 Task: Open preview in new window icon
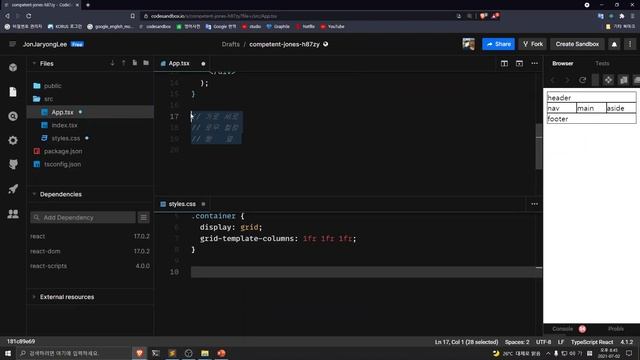pos(623,80)
